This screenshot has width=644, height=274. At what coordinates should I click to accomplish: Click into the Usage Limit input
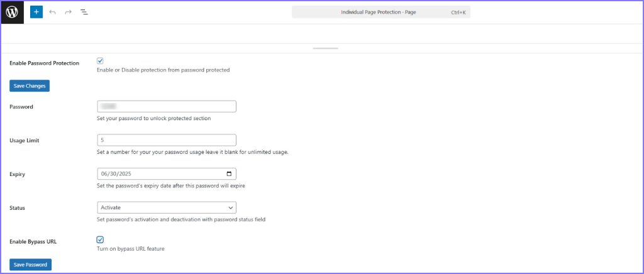167,140
